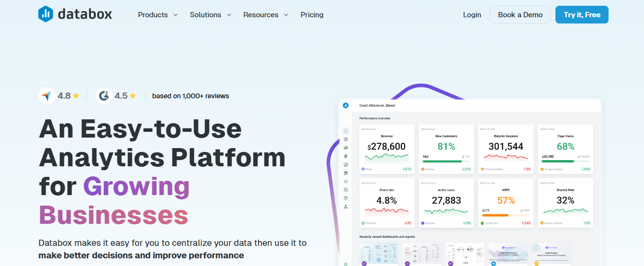Click the $278,600 Revenue value

(386, 147)
